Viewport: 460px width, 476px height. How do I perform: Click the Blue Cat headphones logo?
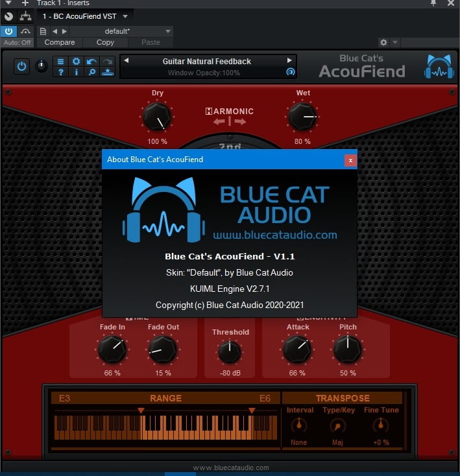click(439, 67)
